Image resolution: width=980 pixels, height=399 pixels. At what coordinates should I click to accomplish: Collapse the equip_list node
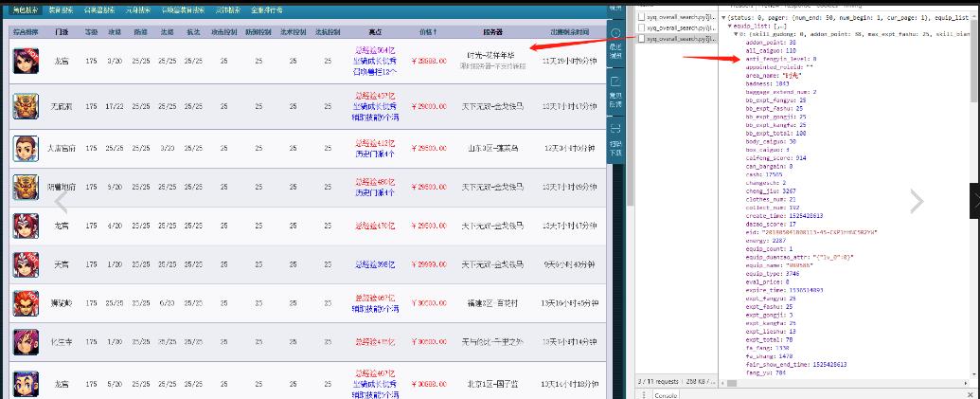pos(730,28)
